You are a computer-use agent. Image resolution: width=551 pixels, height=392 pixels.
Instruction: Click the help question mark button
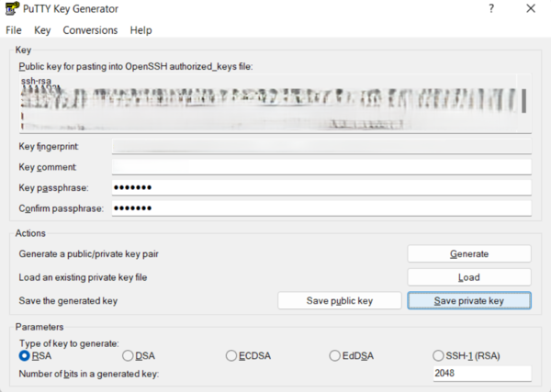tap(490, 9)
